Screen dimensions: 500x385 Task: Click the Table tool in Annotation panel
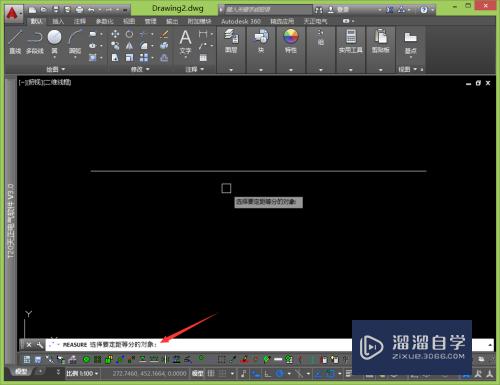(203, 58)
